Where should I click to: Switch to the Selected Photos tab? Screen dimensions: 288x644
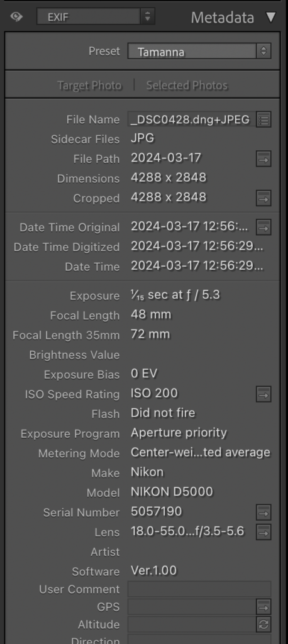pos(187,86)
